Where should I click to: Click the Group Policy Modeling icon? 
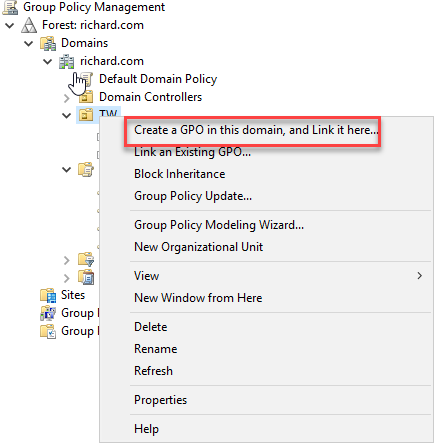[48, 313]
